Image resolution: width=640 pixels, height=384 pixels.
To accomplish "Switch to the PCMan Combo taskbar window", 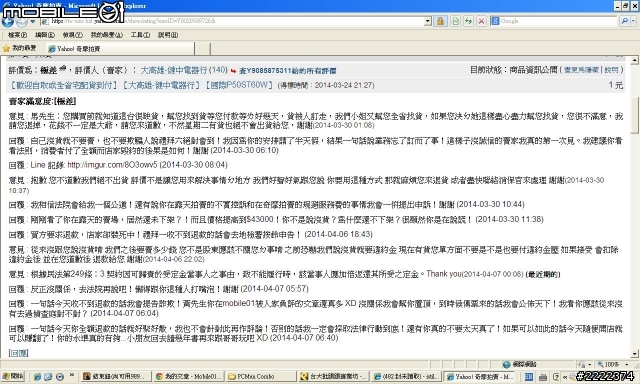I will (x=260, y=377).
